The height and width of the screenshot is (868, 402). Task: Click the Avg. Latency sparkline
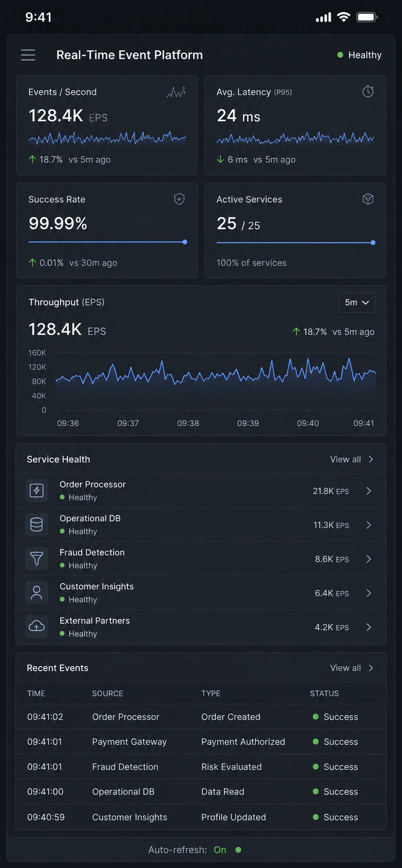tap(295, 138)
